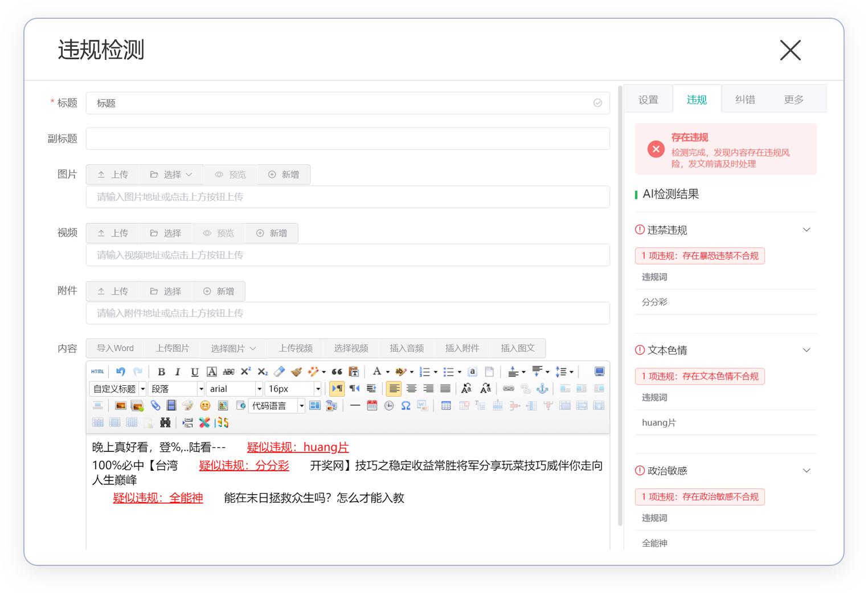Toggle italic formatting

pyautogui.click(x=177, y=372)
